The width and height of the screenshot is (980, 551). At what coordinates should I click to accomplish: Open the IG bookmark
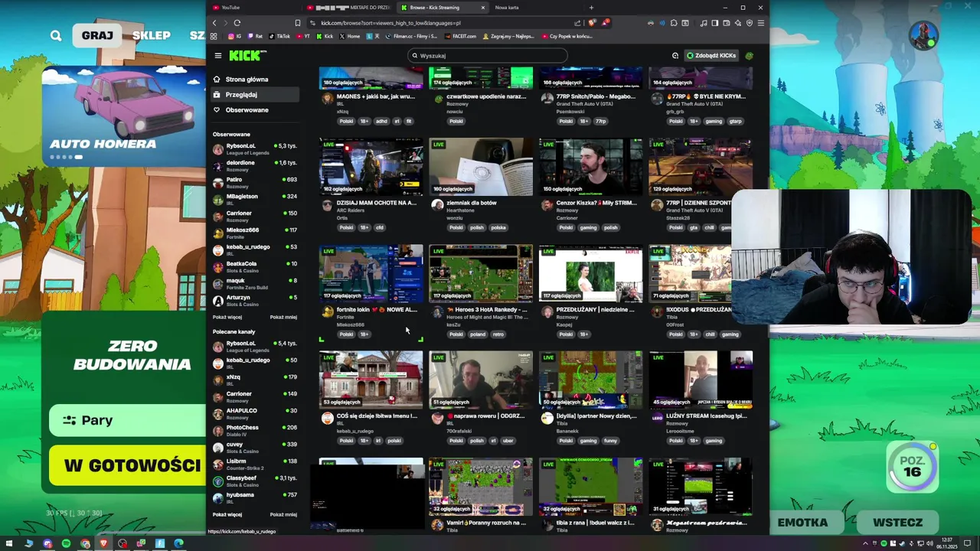click(x=234, y=36)
